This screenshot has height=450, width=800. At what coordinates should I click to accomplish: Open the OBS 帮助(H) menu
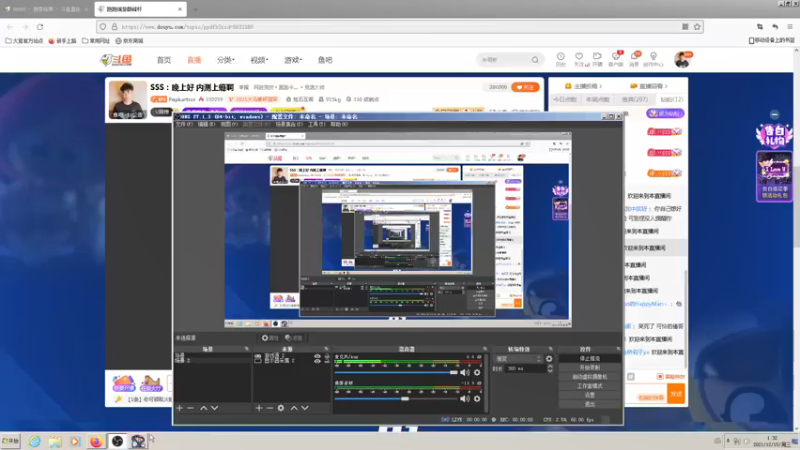tap(339, 124)
